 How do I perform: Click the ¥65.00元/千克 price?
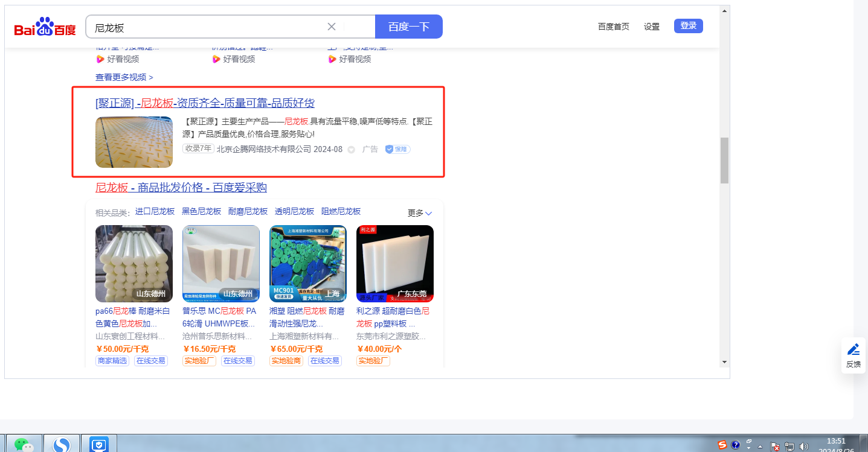pyautogui.click(x=296, y=349)
